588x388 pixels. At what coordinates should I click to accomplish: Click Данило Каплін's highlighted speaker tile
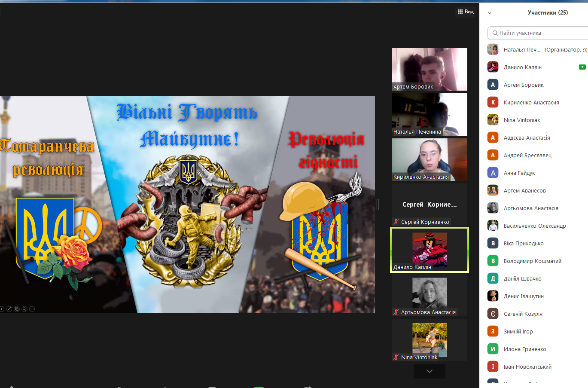click(429, 250)
